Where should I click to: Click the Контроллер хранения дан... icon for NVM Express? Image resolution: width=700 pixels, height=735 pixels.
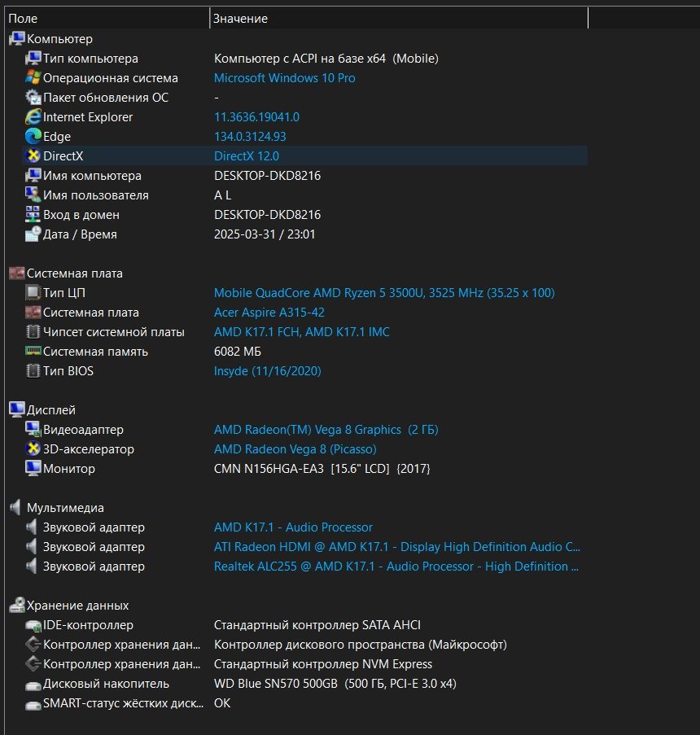click(x=33, y=663)
